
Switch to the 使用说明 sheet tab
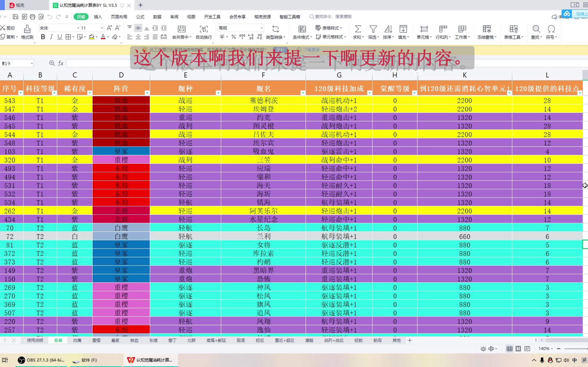(35, 340)
